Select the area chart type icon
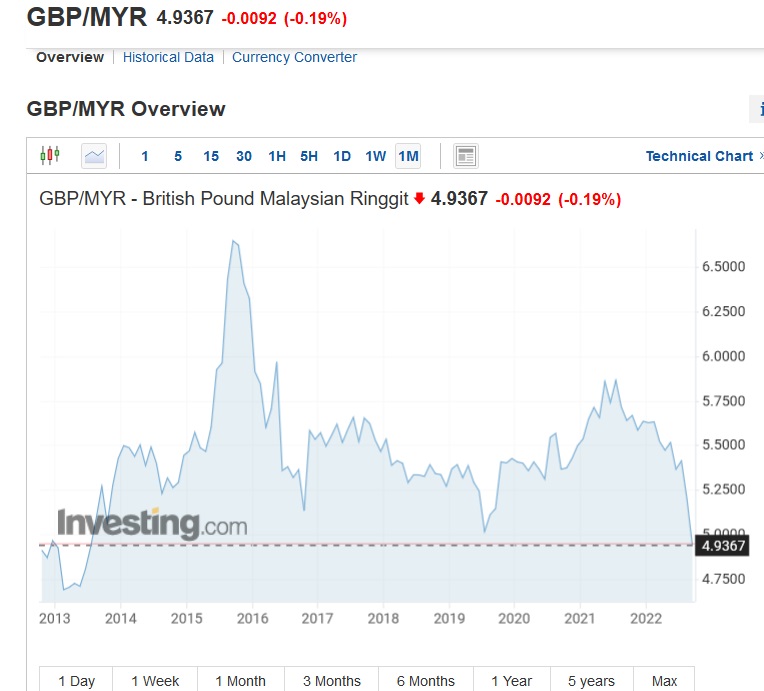The image size is (764, 691). click(x=94, y=155)
